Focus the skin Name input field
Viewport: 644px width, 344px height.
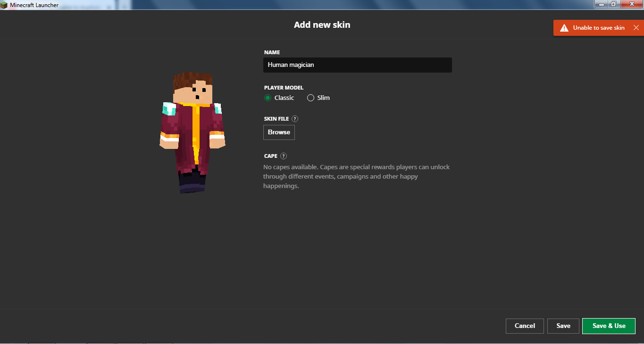pos(358,65)
